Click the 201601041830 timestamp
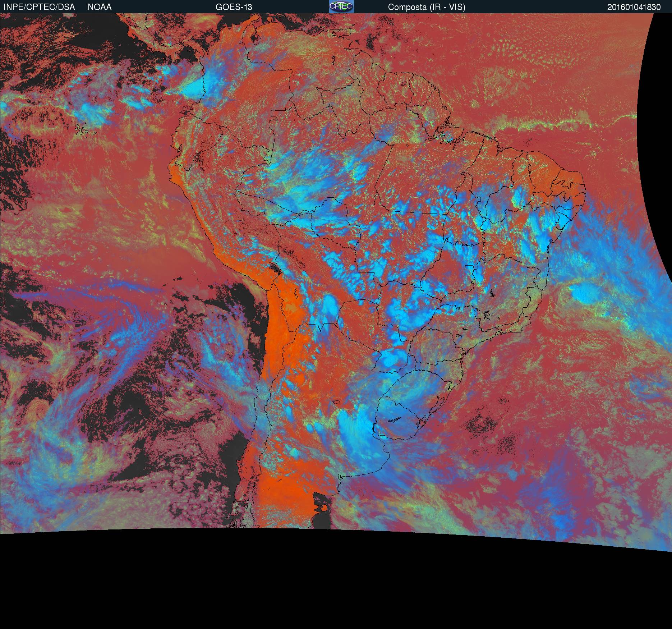672x629 pixels. 634,7
